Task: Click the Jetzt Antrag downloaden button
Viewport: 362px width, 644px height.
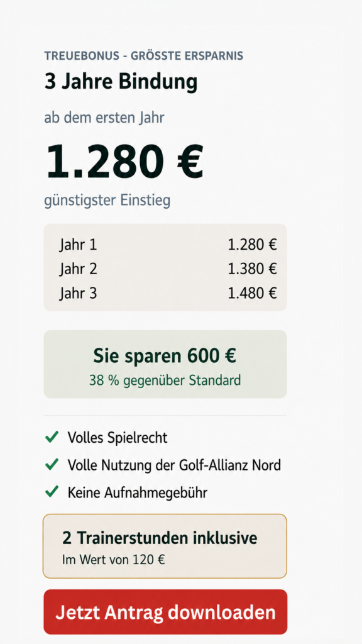Action: 165,612
